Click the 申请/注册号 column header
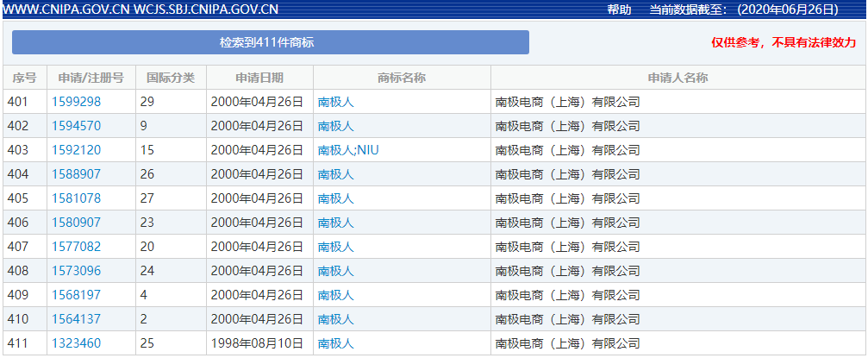This screenshot has width=868, height=358. 91,78
